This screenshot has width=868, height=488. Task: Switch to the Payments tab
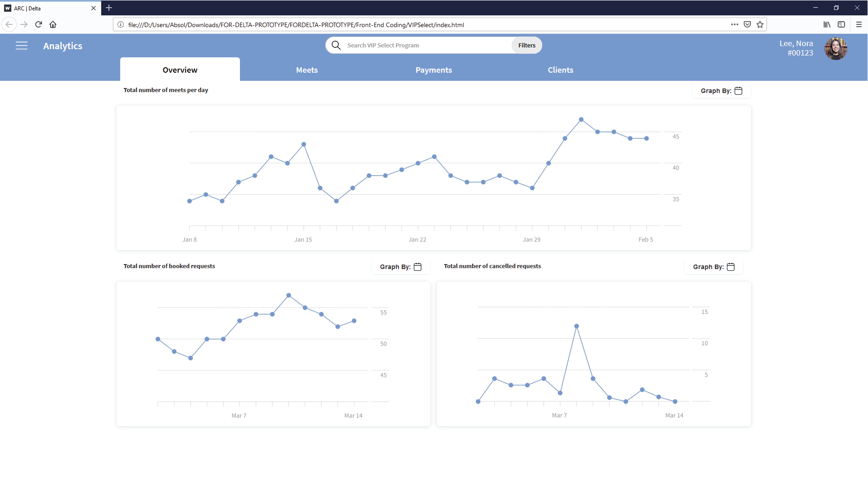433,70
